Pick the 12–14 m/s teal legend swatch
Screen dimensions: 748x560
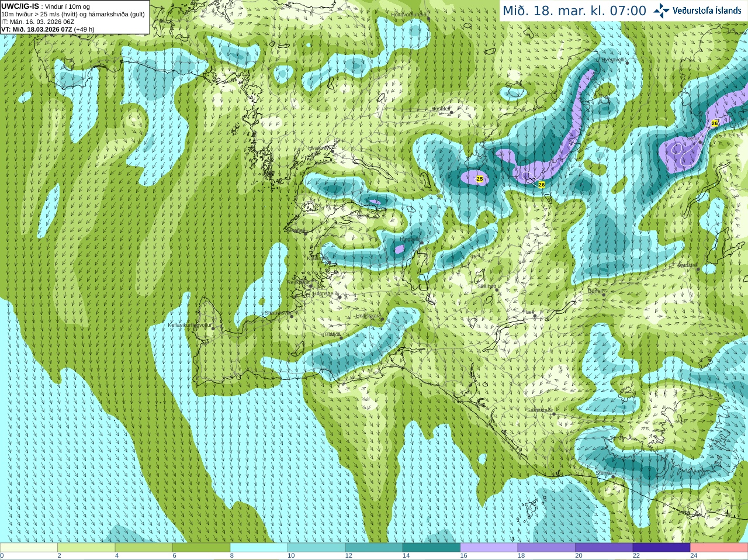(x=374, y=548)
